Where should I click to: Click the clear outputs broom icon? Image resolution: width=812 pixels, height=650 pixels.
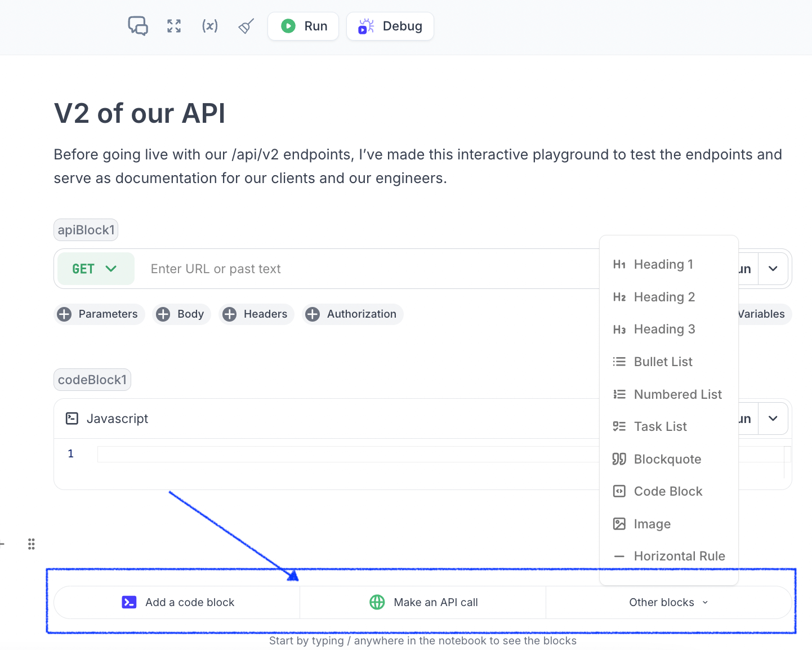click(246, 26)
